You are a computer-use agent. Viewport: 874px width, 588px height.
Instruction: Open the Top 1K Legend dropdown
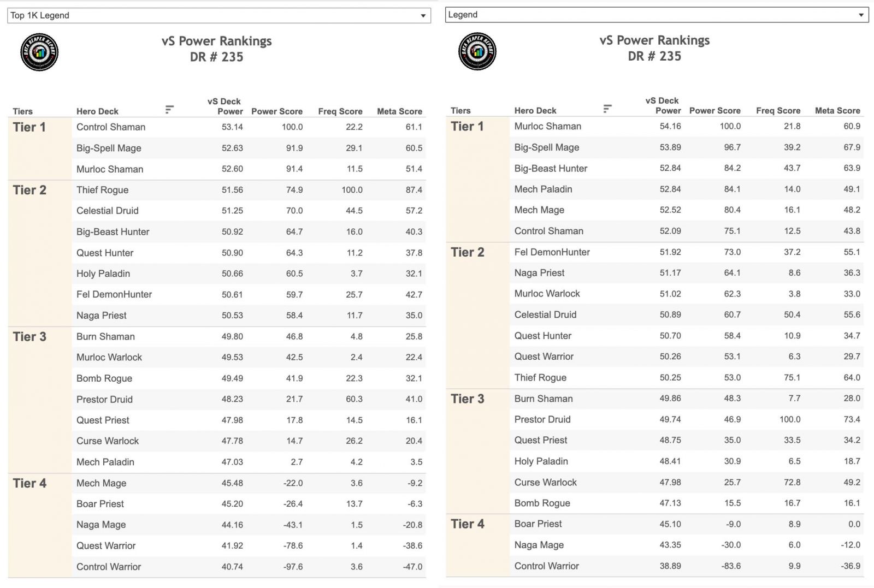click(x=218, y=15)
